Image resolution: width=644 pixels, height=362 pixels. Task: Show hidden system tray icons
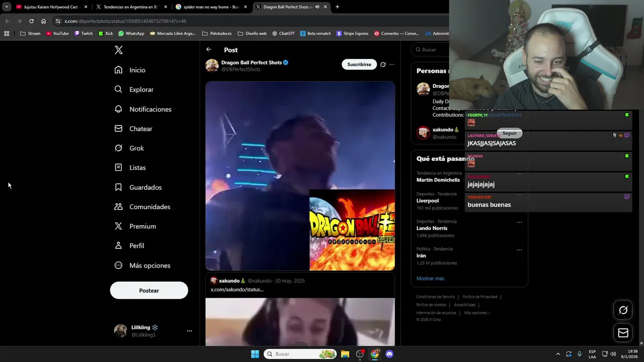click(557, 354)
